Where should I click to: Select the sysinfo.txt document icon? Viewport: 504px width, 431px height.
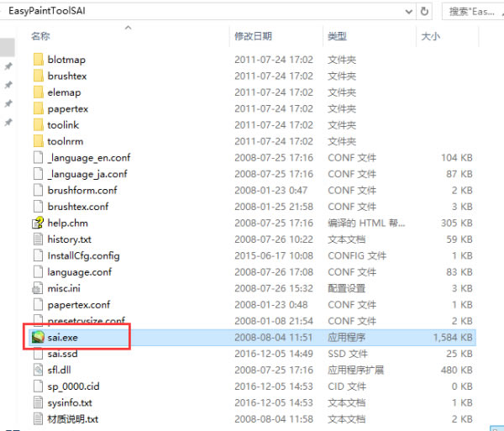38,402
